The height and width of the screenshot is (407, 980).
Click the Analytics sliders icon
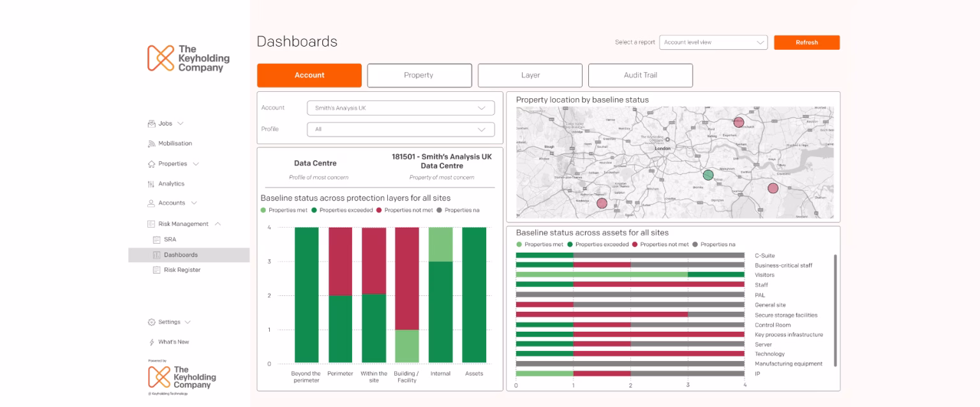[x=151, y=184]
